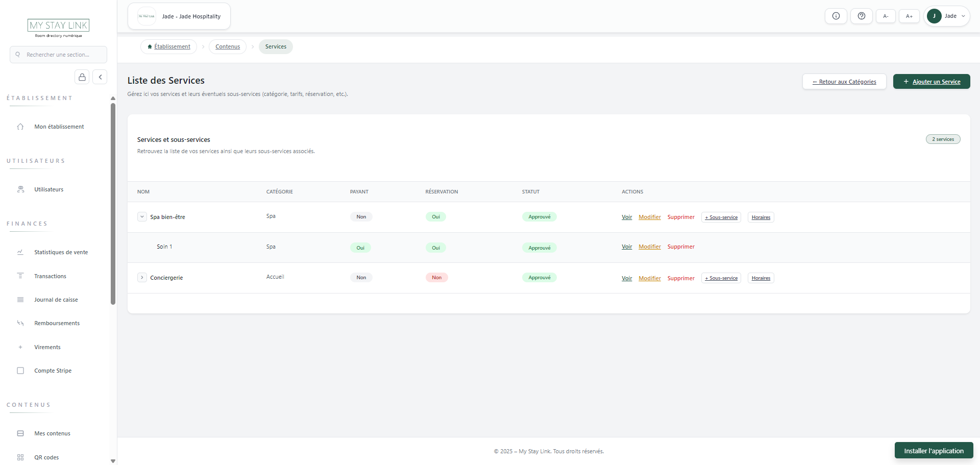This screenshot has height=465, width=980.
Task: Open Mon établissement in the sidebar
Action: pos(59,126)
